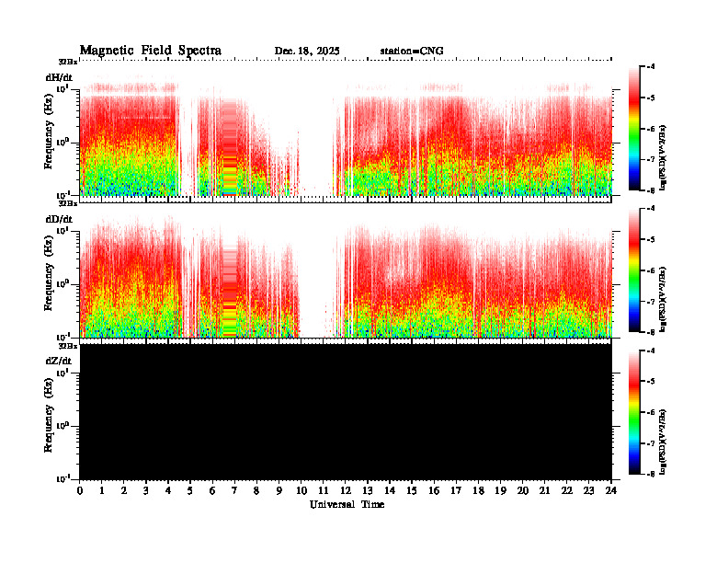Click the date "Dec. 18, 2025"
728x563 pixels.
point(307,51)
